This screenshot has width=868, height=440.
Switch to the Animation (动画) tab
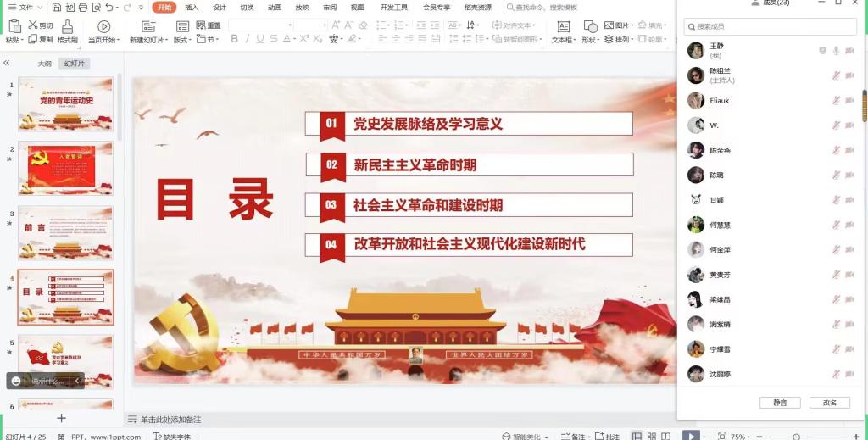(x=275, y=7)
